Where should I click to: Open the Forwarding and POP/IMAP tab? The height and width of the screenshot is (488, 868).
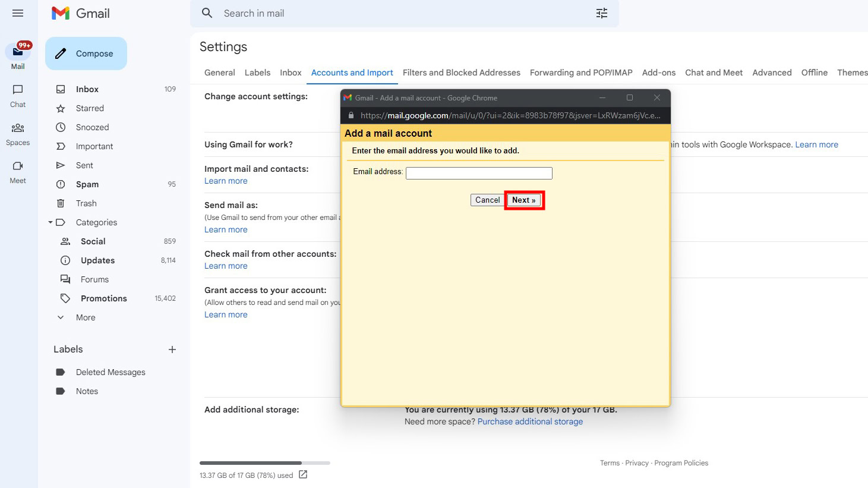[x=580, y=73]
